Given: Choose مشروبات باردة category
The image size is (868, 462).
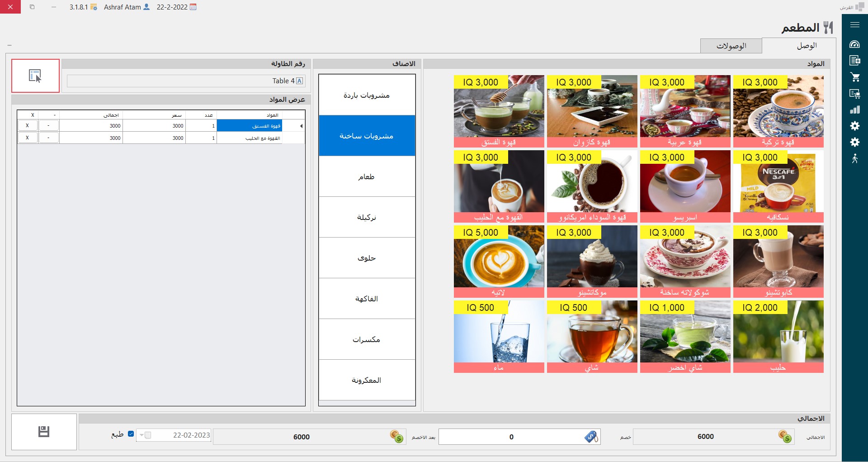Looking at the screenshot, I should coord(367,95).
